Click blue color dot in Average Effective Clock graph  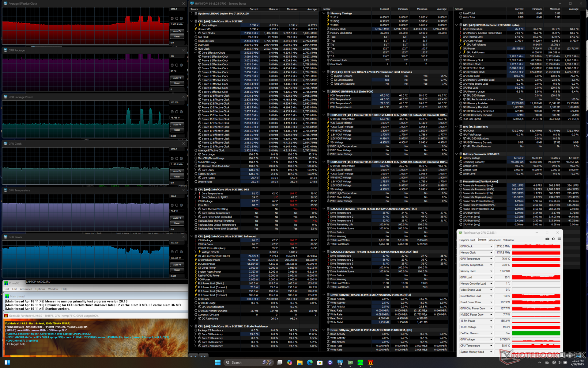[x=181, y=18]
